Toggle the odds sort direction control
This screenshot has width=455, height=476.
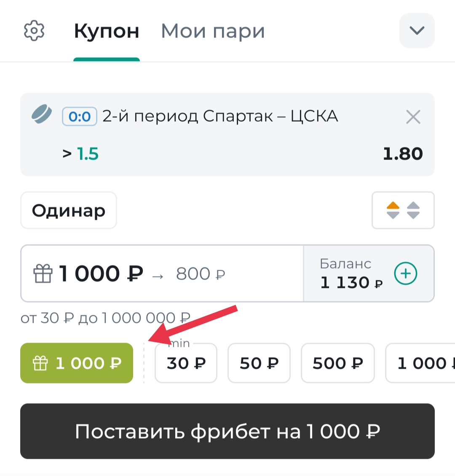(x=403, y=210)
